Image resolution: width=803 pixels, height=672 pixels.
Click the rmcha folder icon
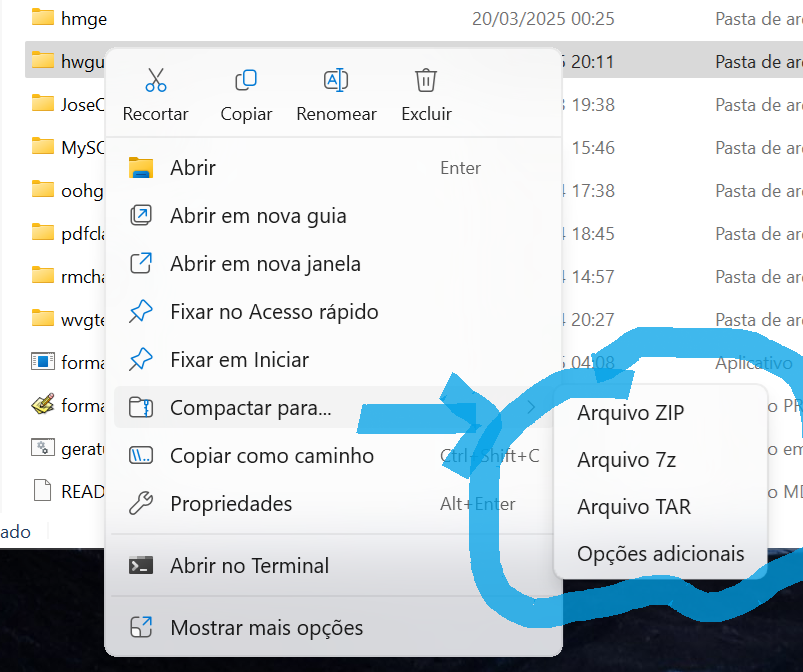(43, 276)
